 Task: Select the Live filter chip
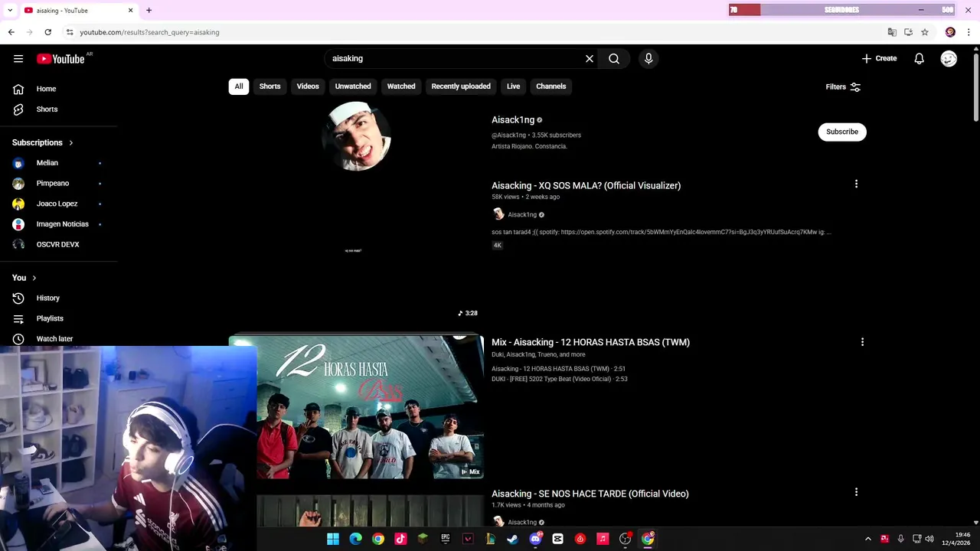pyautogui.click(x=513, y=86)
